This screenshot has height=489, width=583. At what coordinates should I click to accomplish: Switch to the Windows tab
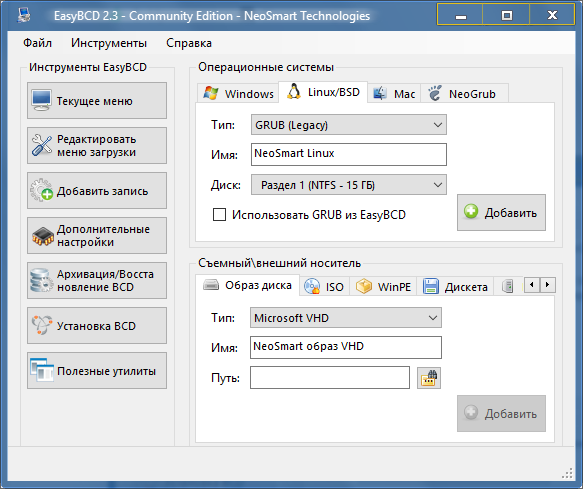pos(238,93)
